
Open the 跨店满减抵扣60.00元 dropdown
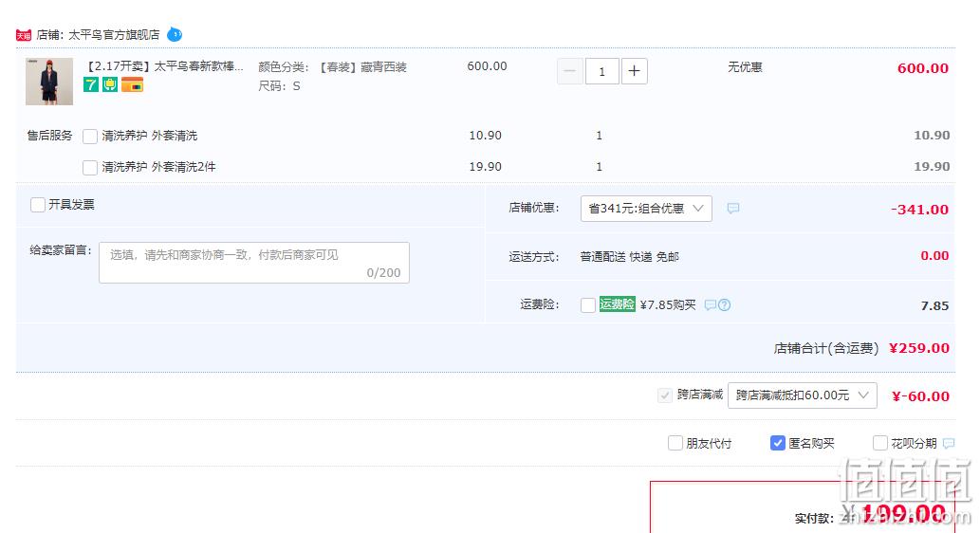(802, 395)
